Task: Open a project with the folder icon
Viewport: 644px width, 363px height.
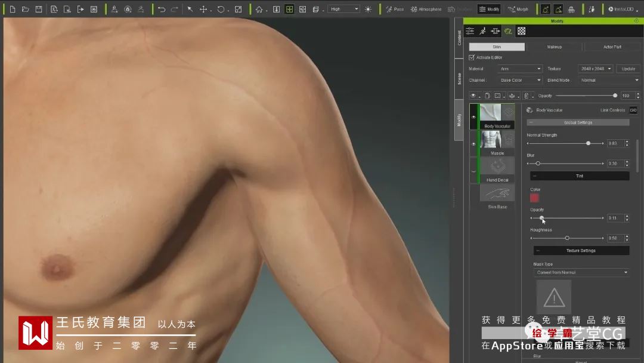Action: coord(26,9)
